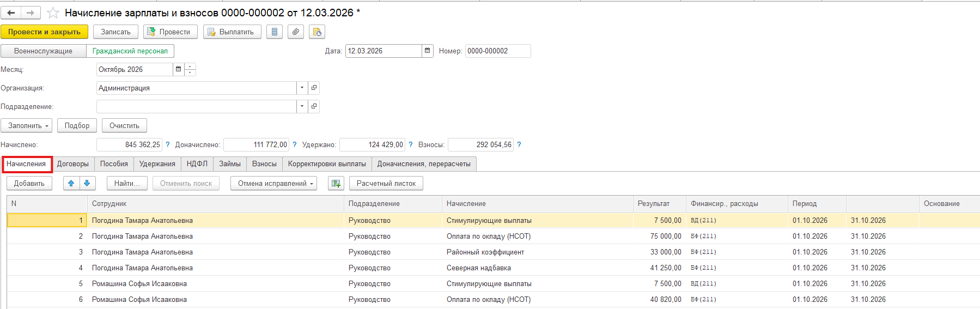
Task: Show help for Удержано total
Action: coord(411,145)
